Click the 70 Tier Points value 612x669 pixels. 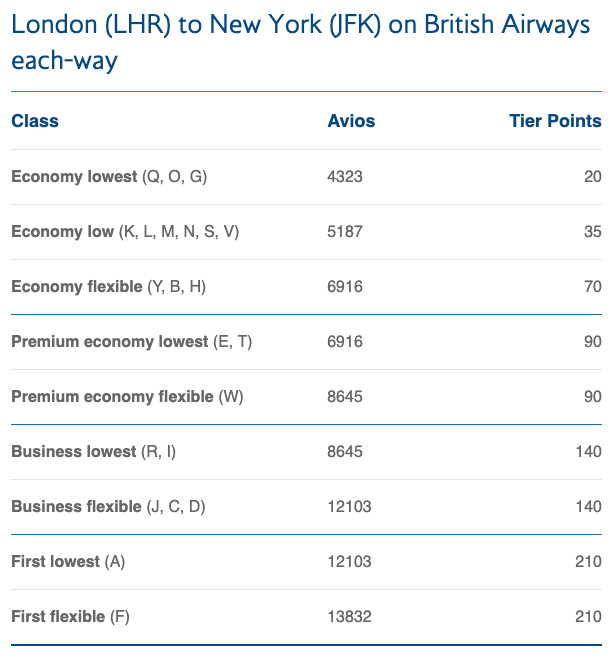tap(593, 287)
